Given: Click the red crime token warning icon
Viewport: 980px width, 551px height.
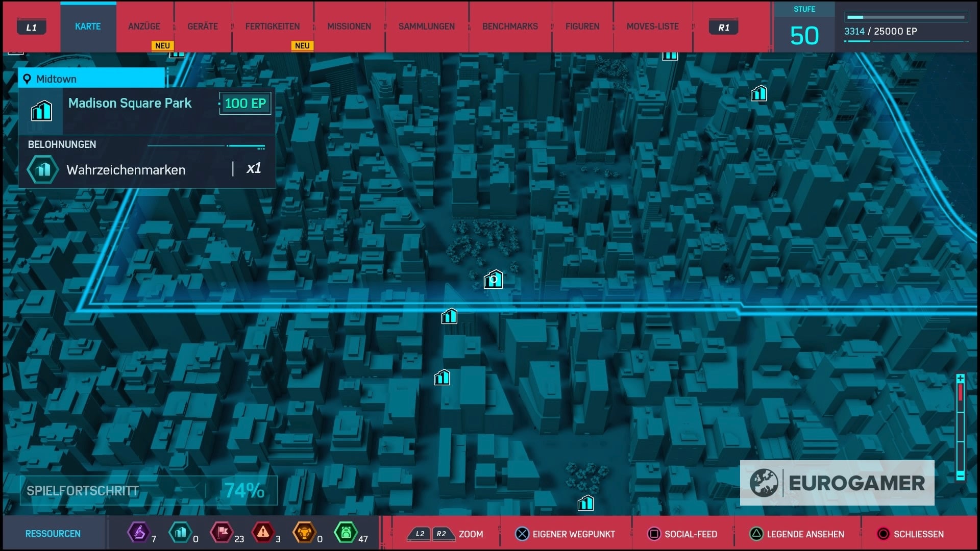Looking at the screenshot, I should 263,533.
